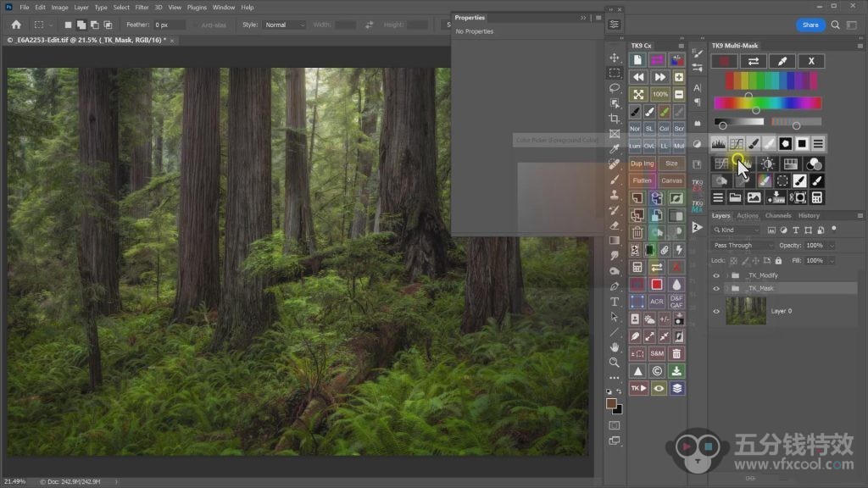Click the Dup Img button
Screen dimensions: 868x488
point(643,164)
